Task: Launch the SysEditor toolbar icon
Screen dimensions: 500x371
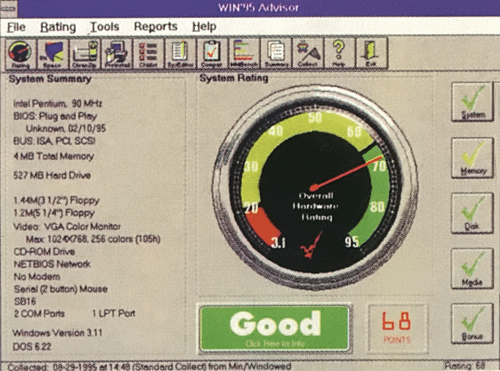Action: point(180,53)
